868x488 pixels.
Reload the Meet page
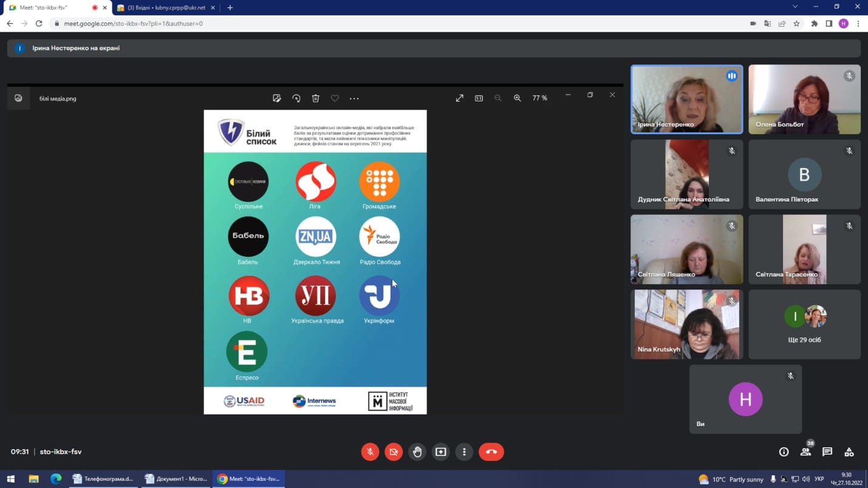point(39,24)
